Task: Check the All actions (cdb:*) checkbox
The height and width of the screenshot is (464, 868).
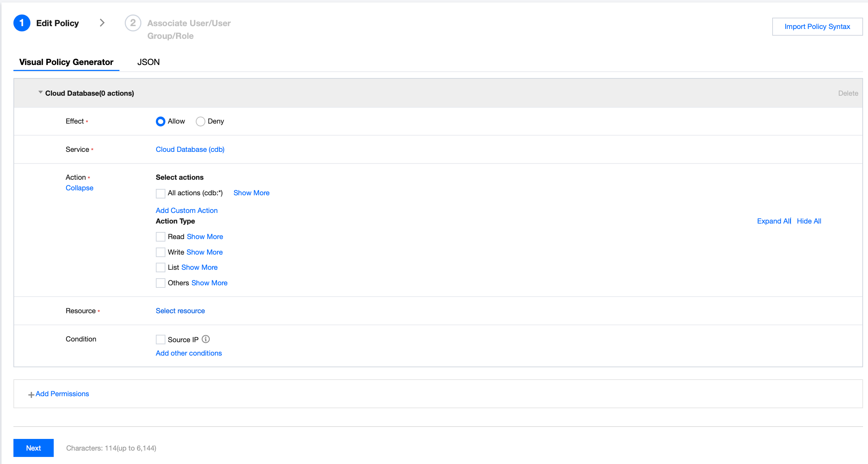Action: pyautogui.click(x=160, y=193)
